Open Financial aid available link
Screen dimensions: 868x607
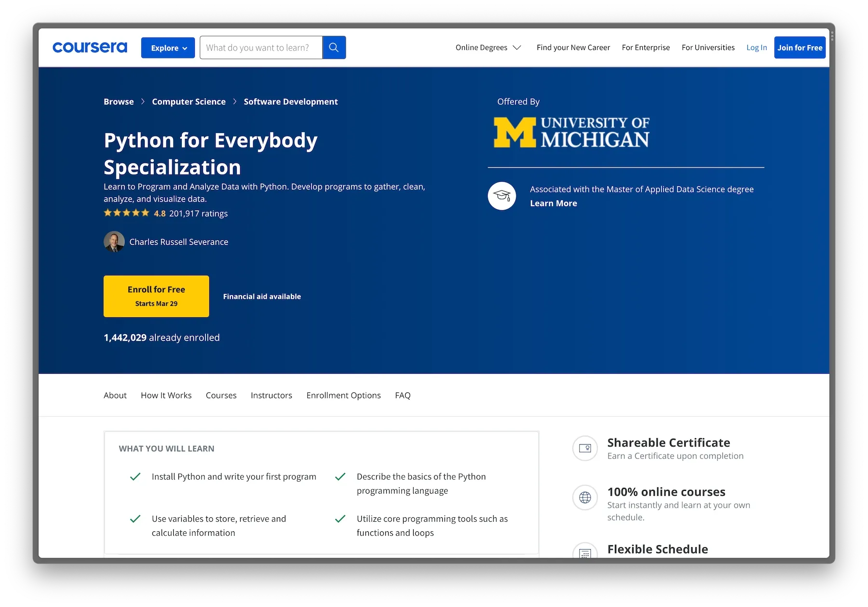coord(262,297)
